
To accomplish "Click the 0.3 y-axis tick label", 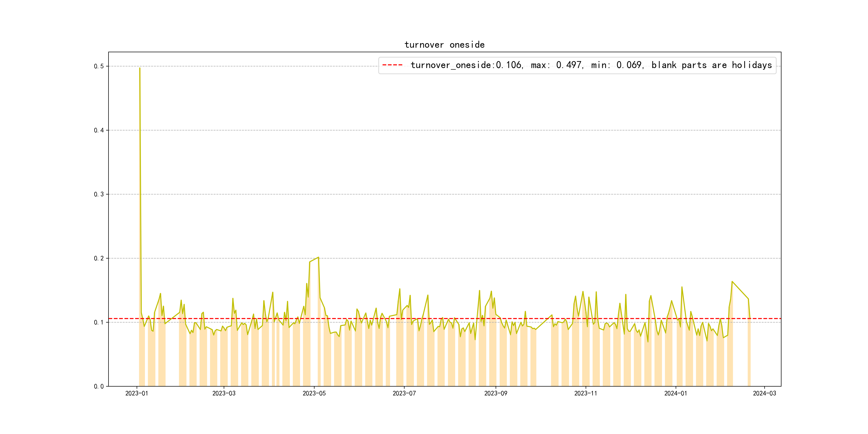I will coord(99,194).
